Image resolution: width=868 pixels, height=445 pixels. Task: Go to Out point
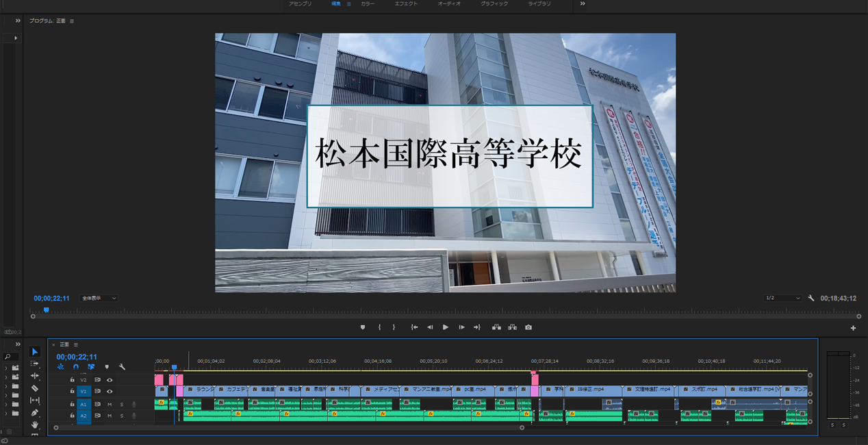(477, 327)
